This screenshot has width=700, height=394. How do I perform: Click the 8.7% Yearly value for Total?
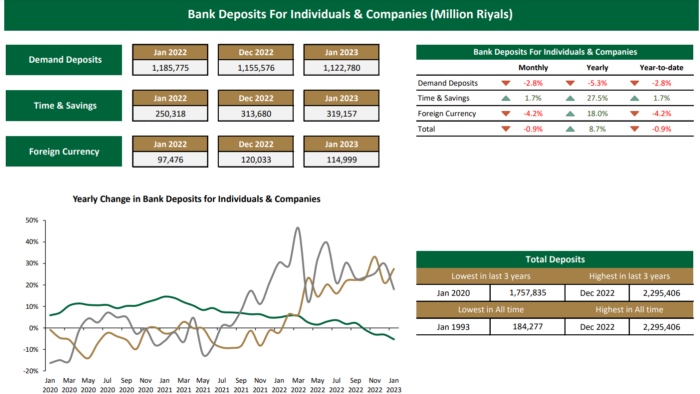(x=597, y=129)
